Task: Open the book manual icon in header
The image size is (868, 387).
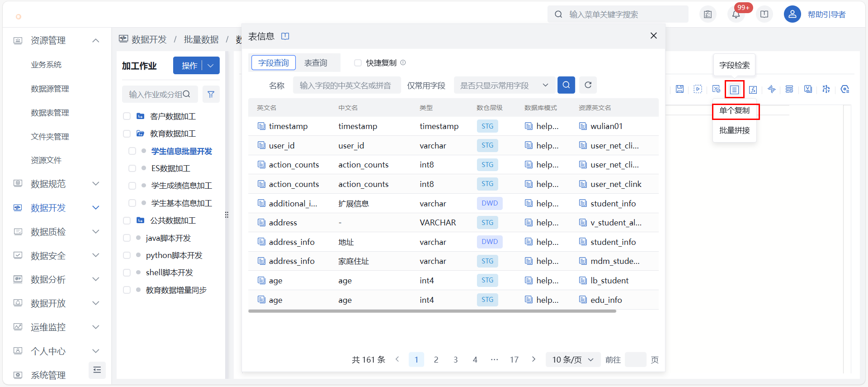Action: (764, 14)
